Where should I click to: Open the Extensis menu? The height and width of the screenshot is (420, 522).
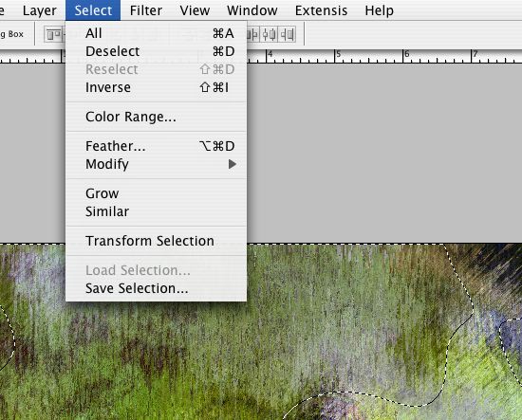pos(321,10)
